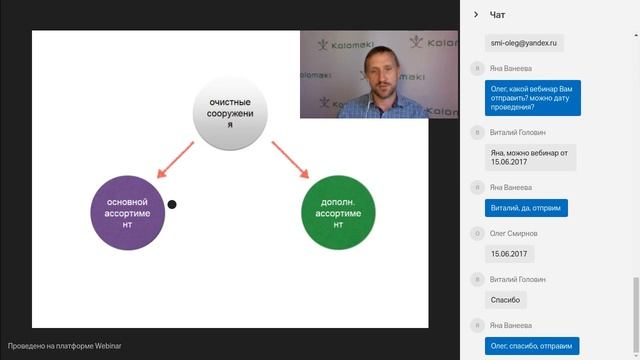Click the Спасибо message bubble
The width and height of the screenshot is (640, 360).
[505, 300]
